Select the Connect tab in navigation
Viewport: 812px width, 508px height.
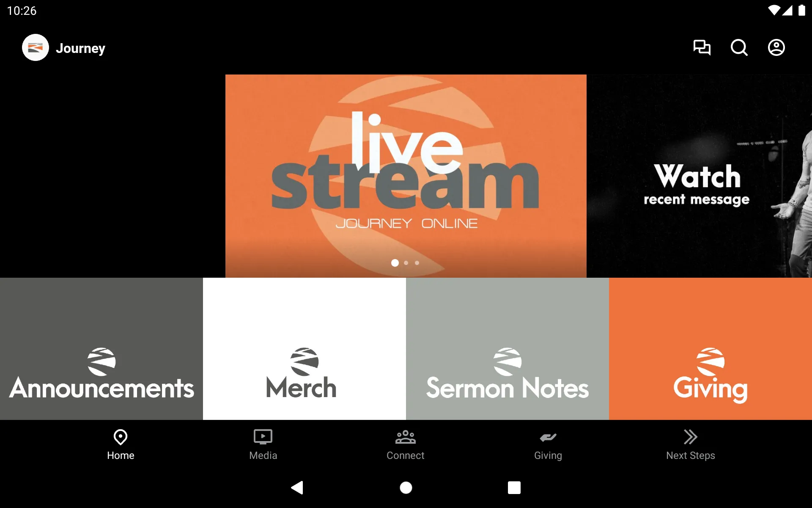pyautogui.click(x=406, y=444)
